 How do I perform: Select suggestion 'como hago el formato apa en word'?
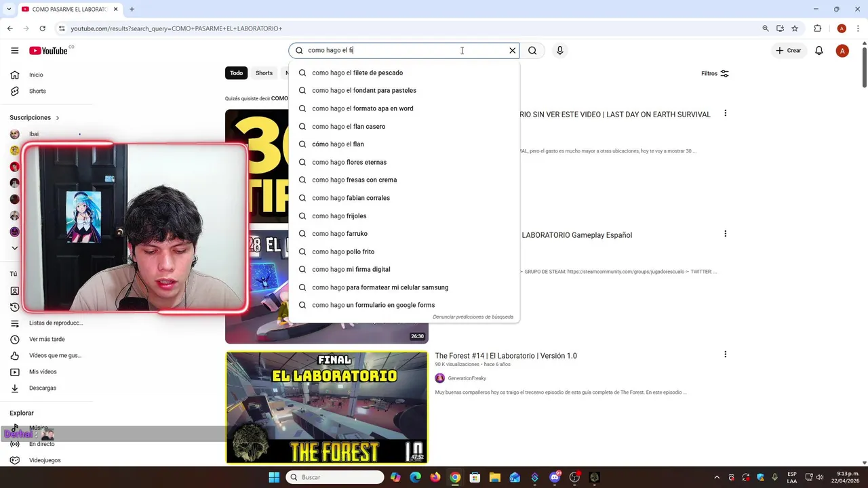coord(404,108)
